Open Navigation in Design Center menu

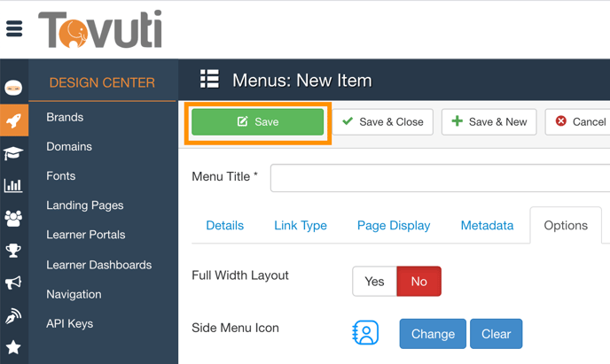[x=74, y=294]
